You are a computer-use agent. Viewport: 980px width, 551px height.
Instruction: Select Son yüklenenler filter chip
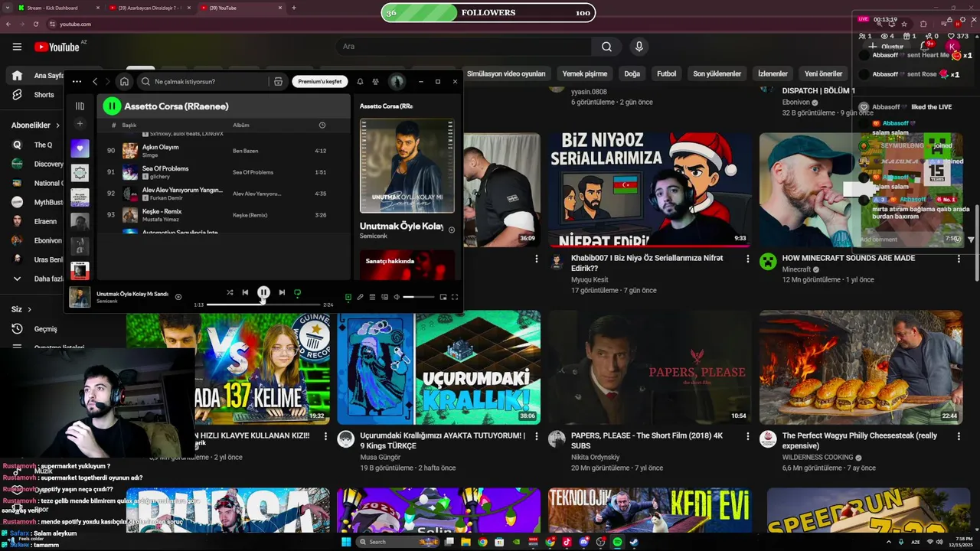(717, 73)
